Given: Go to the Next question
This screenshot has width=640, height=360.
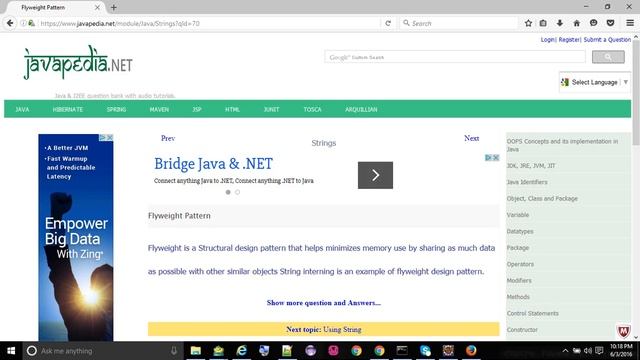Looking at the screenshot, I should 471,138.
